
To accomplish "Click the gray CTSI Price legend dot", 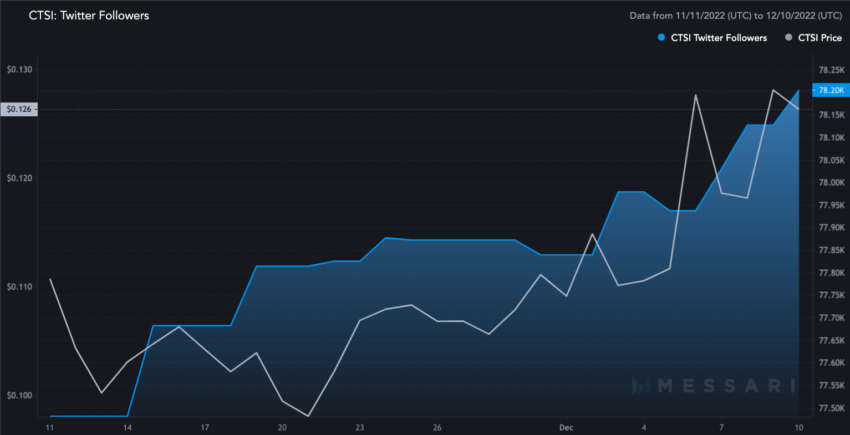I will tap(787, 38).
